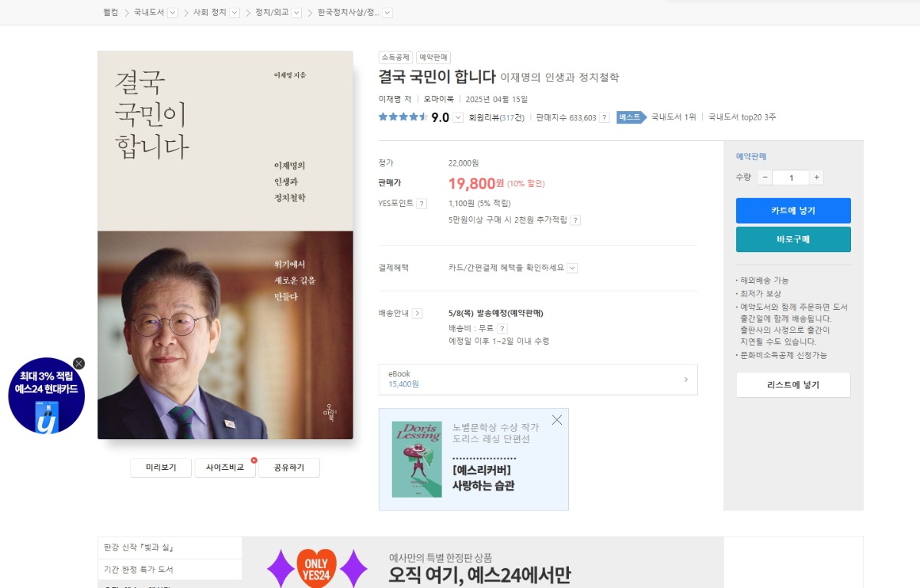The height and width of the screenshot is (588, 920).
Task: Click the help icon beside 추가적립
Action: click(576, 220)
